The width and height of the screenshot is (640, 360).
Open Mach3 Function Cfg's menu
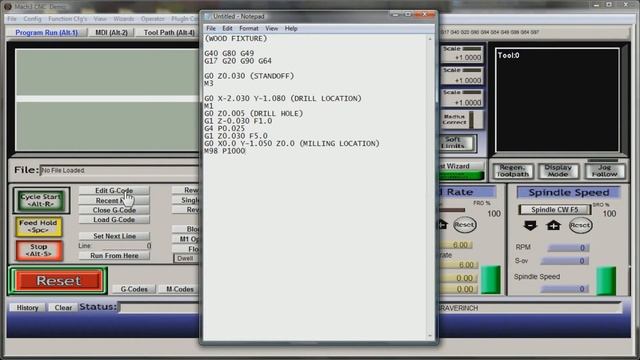pyautogui.click(x=67, y=19)
